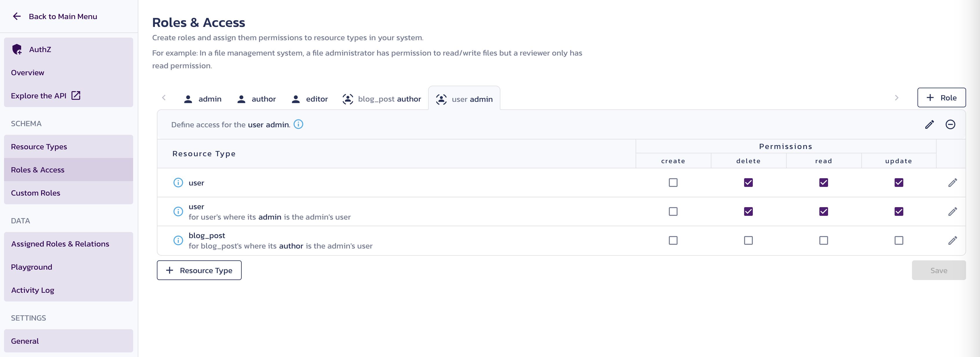
Task: Disable create permission for first user row
Action: [x=673, y=183]
